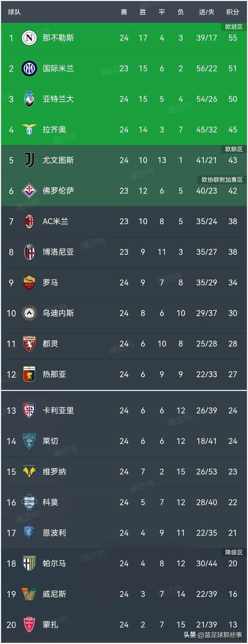248x644 pixels.
Task: Tap the Roma wolf crest icon
Action: (29, 283)
